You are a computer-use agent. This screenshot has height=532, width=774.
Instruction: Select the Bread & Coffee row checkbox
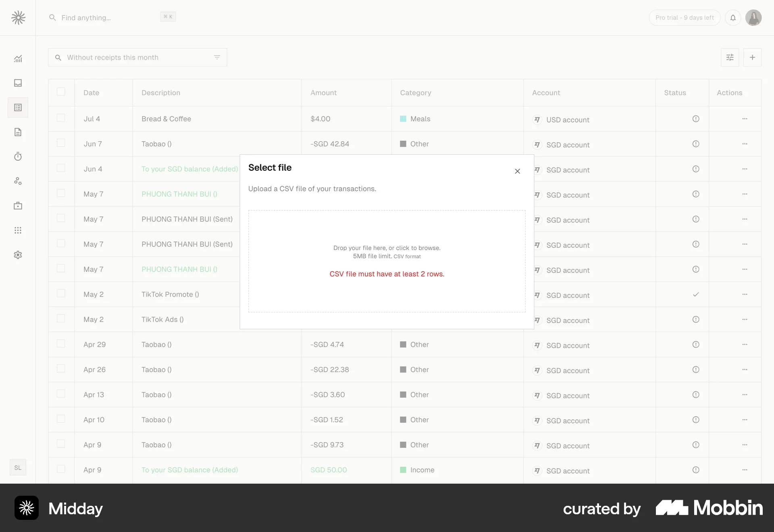[61, 118]
